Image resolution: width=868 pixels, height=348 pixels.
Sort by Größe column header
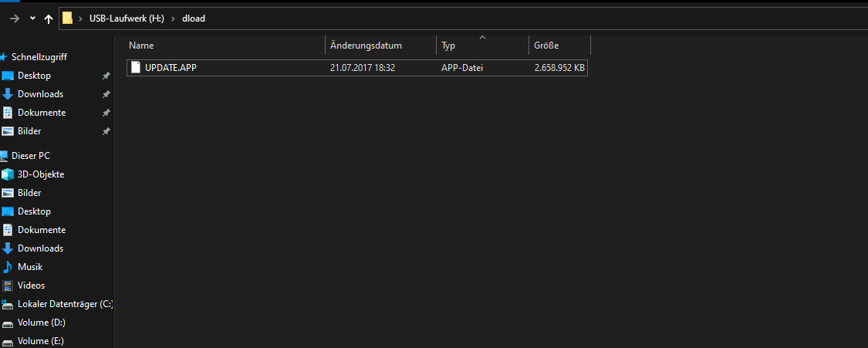(x=559, y=46)
